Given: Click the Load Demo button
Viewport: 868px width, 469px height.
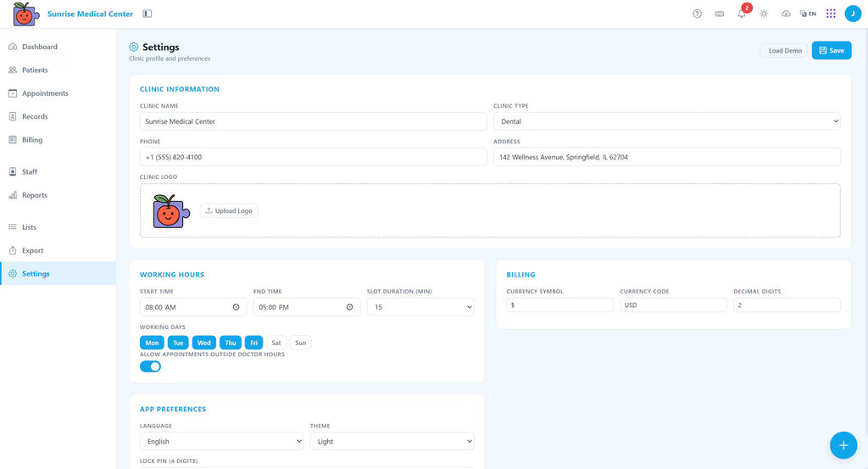Looking at the screenshot, I should pos(784,50).
